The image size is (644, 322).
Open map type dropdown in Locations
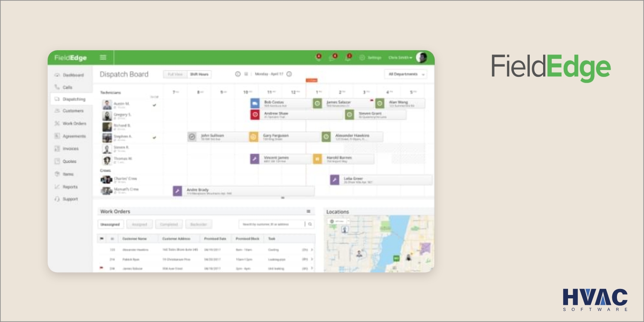(x=339, y=222)
